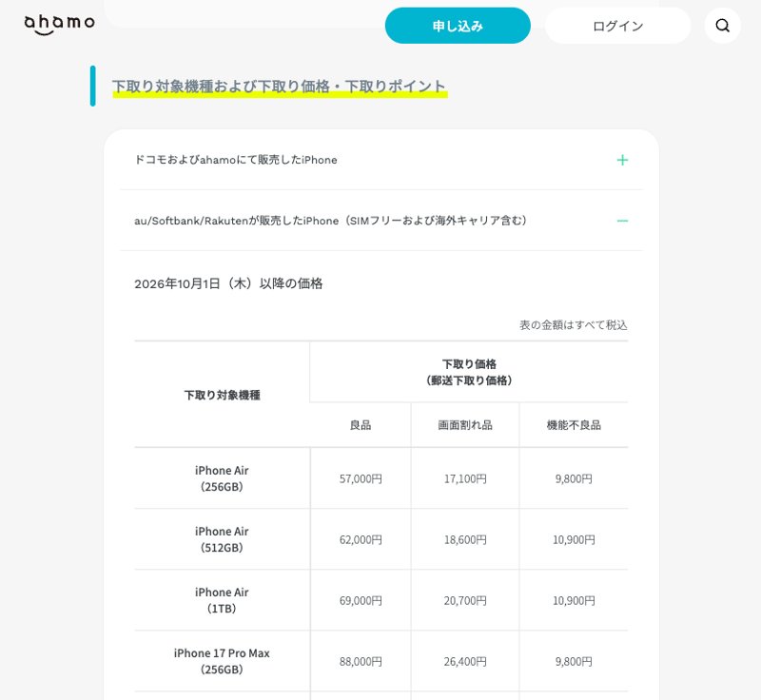761x700 pixels.
Task: Click the 88,000円 price cell
Action: pyautogui.click(x=361, y=661)
